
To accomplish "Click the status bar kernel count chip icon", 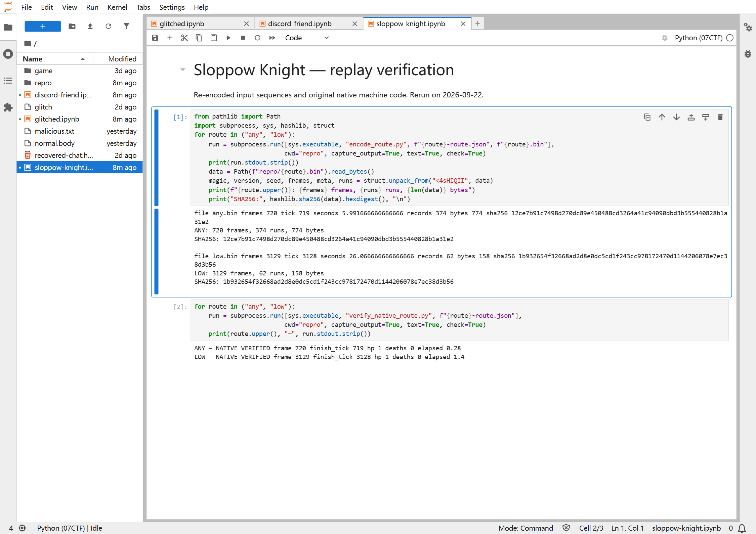I will point(22,528).
